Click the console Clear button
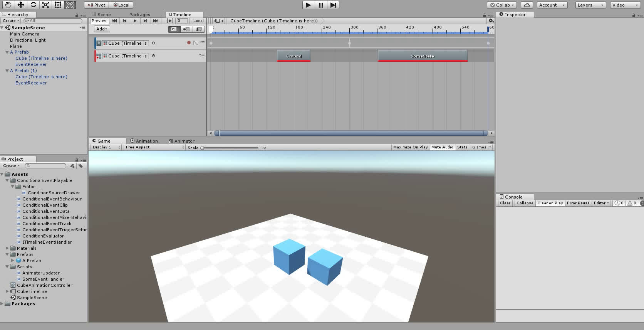Viewport: 644px width, 330px height. pyautogui.click(x=505, y=203)
